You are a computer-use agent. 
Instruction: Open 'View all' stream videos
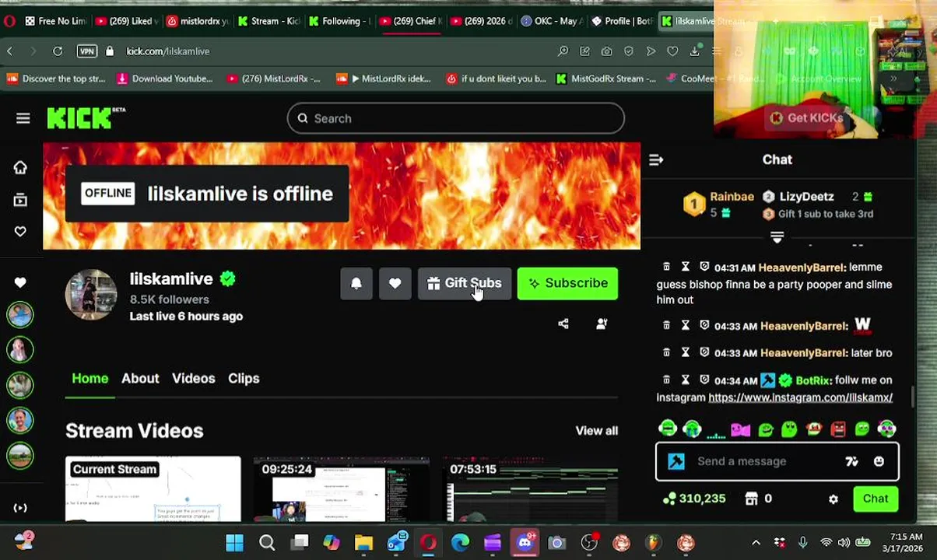click(596, 430)
